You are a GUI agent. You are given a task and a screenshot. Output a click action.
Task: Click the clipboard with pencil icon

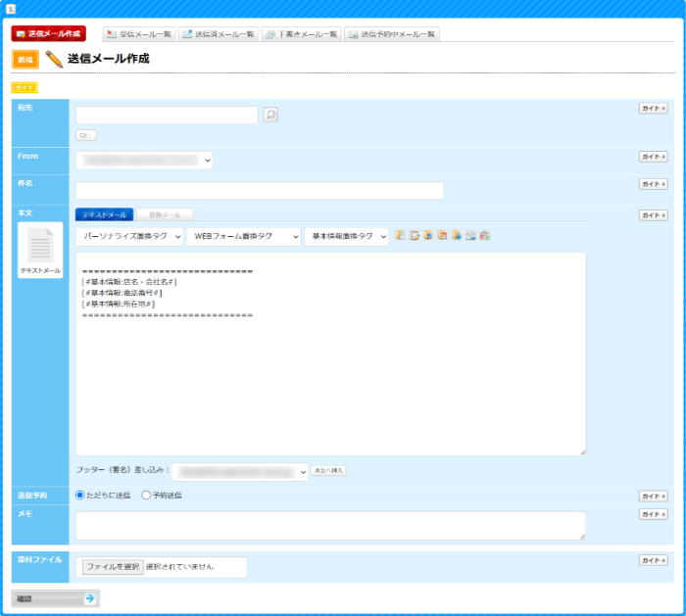pos(415,235)
